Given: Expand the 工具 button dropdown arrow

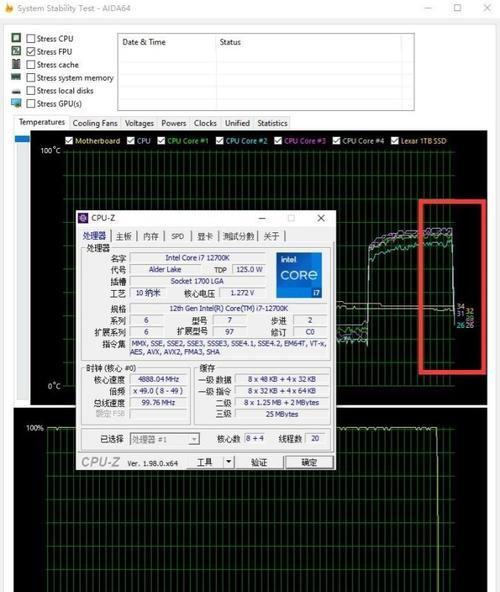Looking at the screenshot, I should click(x=228, y=462).
